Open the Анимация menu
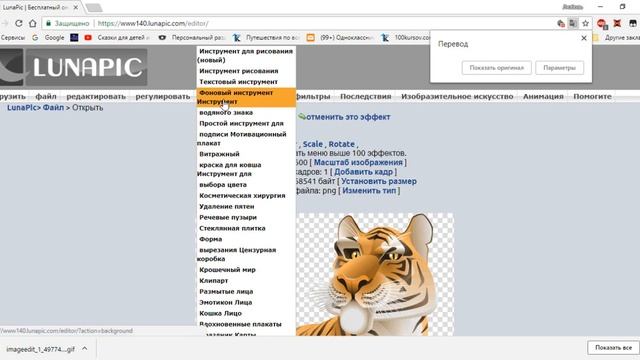The width and height of the screenshot is (640, 360). tap(543, 96)
